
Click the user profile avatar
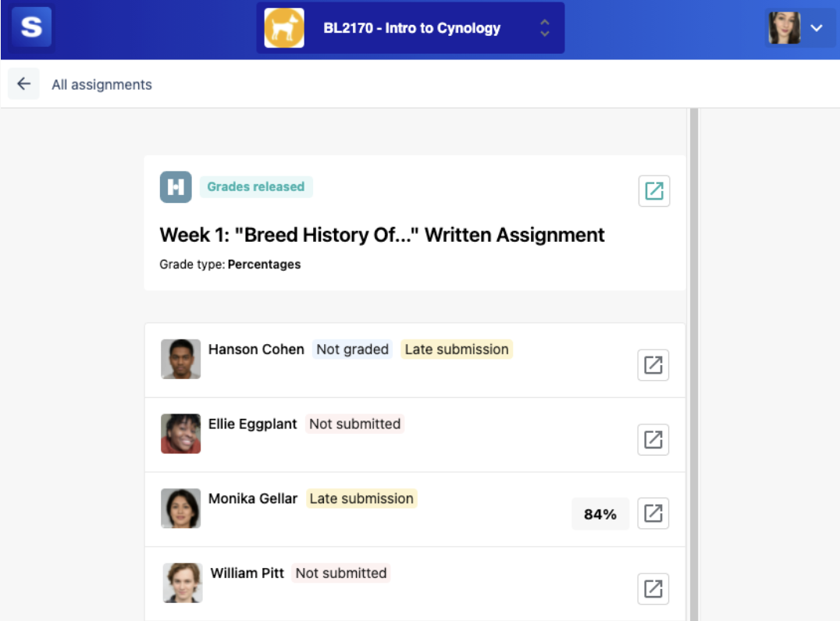click(785, 28)
